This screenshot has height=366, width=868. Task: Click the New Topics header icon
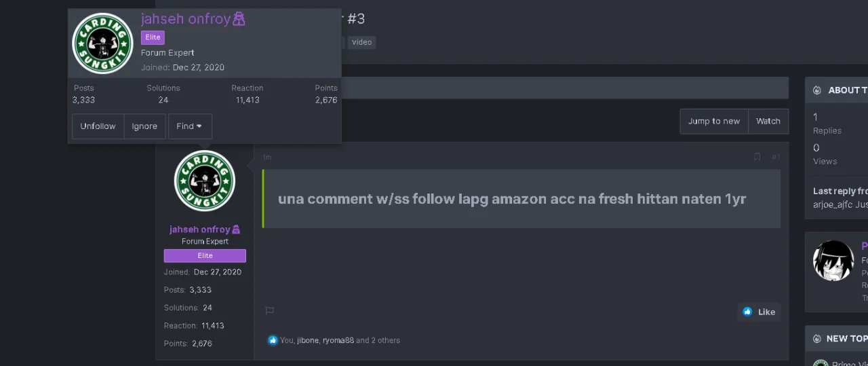click(817, 338)
